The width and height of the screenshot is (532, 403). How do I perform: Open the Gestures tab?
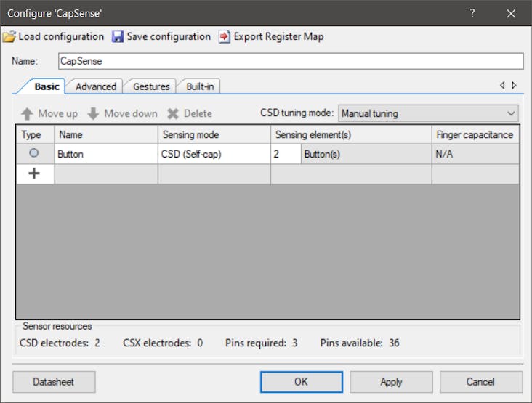tap(151, 86)
